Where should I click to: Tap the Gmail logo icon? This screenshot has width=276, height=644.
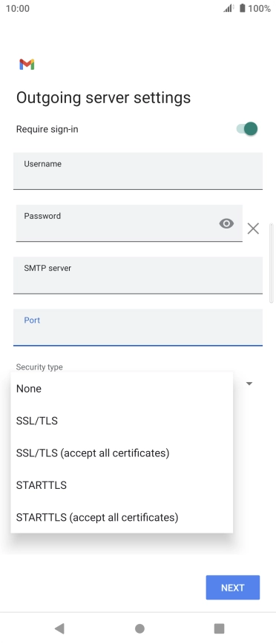coord(27,65)
